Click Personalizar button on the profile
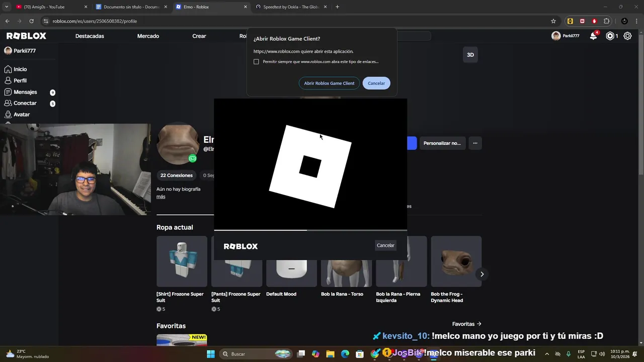 click(442, 143)
